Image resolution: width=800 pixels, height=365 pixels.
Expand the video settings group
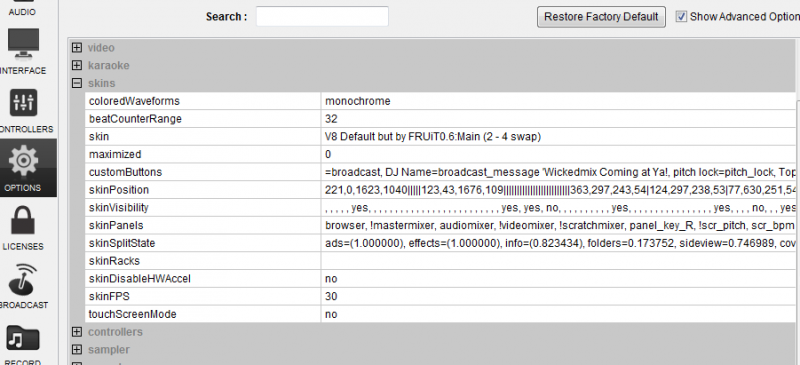tap(77, 48)
